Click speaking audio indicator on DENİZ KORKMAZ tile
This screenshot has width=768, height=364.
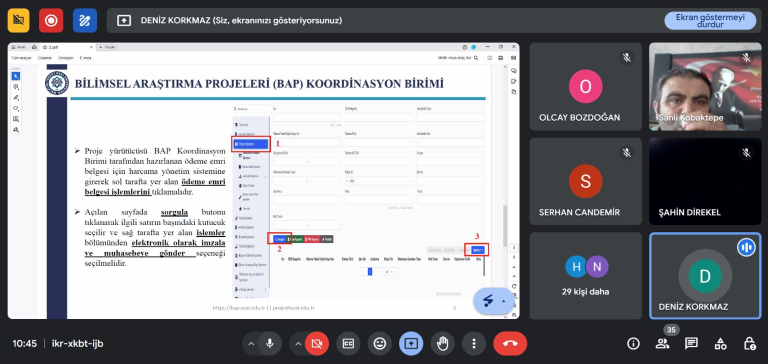(x=746, y=247)
